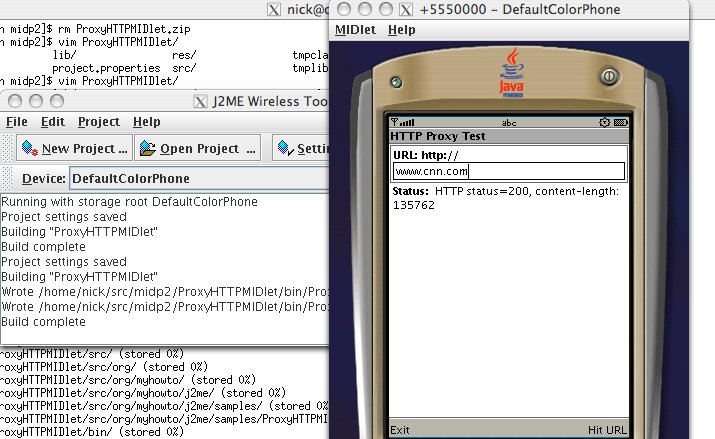Screen dimensions: 715x439
Task: Open project Settings from the toolbar
Action: (x=303, y=149)
